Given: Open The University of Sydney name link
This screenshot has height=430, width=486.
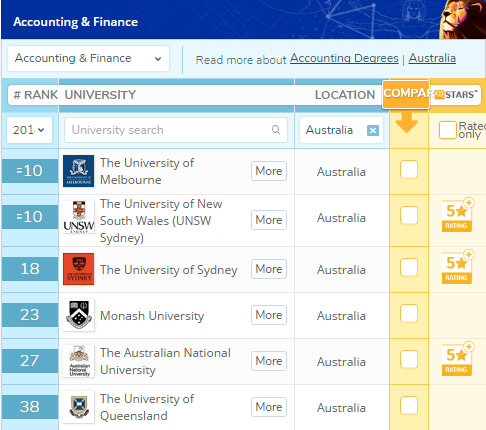Looking at the screenshot, I should click(x=169, y=270).
